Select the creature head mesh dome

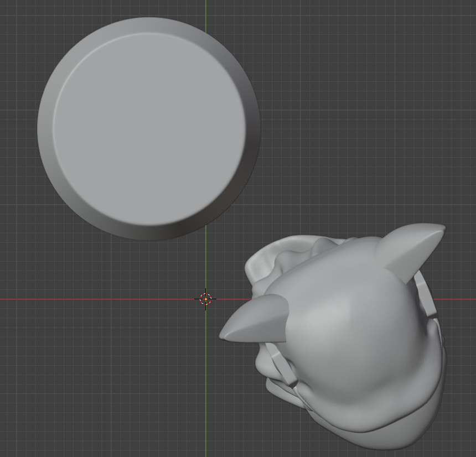(x=354, y=321)
